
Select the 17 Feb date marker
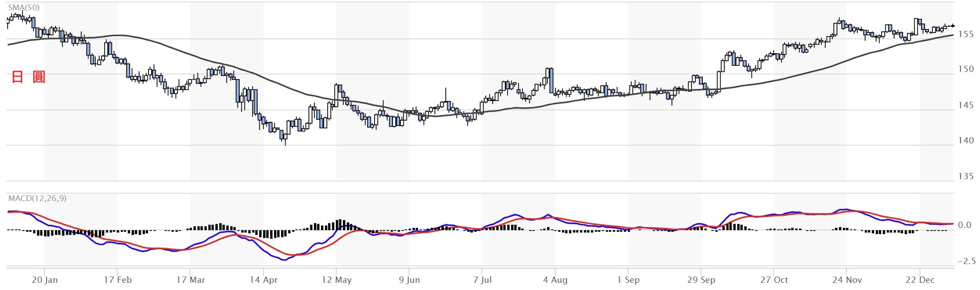[x=118, y=280]
